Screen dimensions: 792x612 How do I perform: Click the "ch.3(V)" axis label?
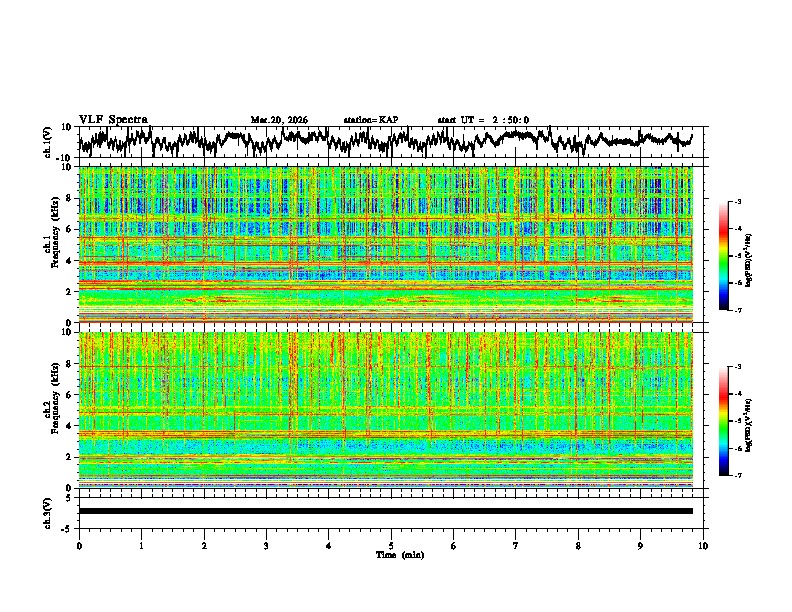[48, 513]
